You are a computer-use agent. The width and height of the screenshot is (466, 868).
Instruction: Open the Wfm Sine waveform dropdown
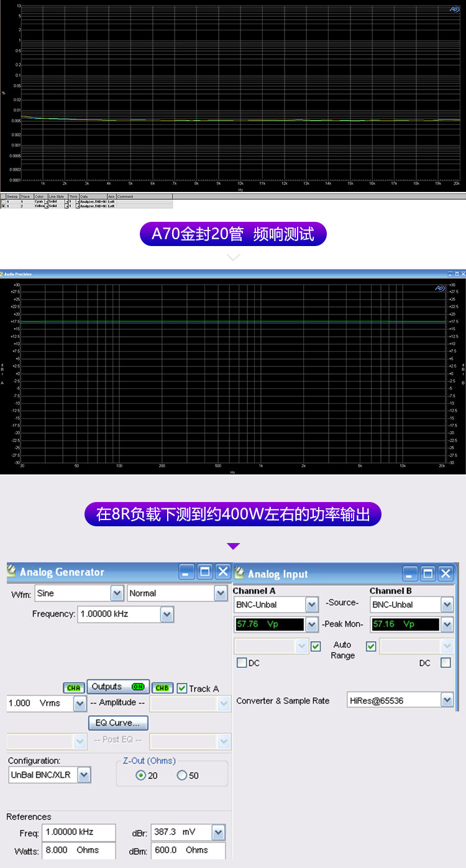pyautogui.click(x=117, y=593)
